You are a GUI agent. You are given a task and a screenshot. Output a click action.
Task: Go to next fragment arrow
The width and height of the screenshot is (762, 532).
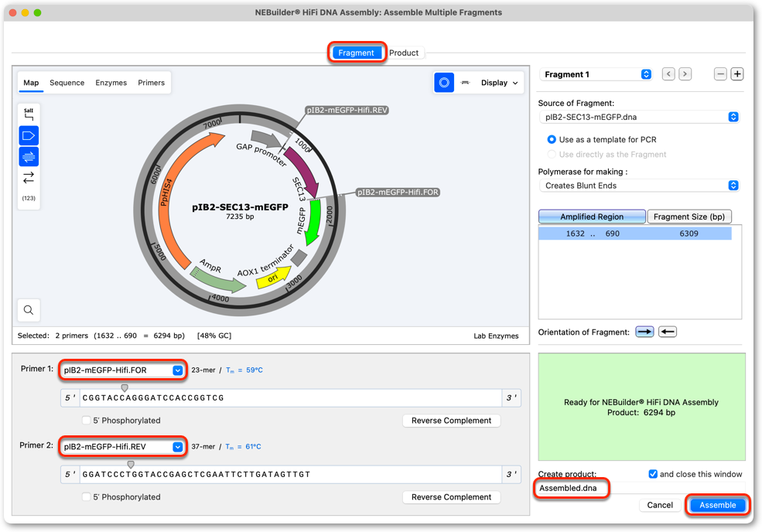685,74
